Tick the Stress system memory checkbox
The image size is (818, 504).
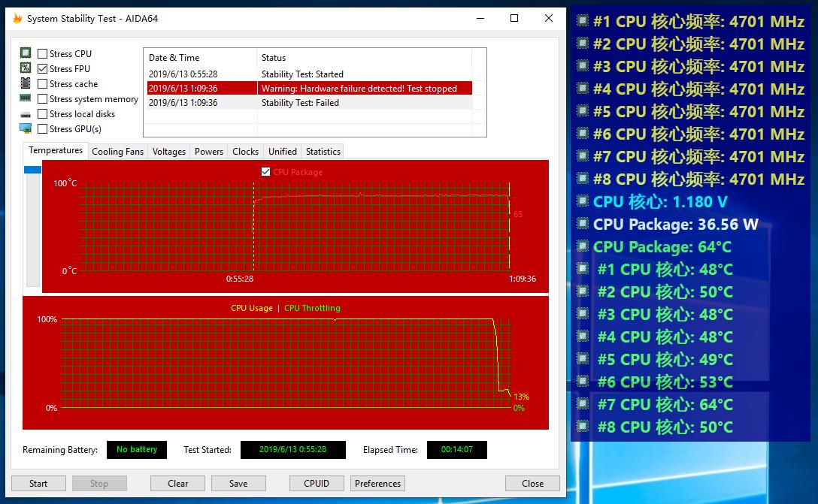coord(43,98)
